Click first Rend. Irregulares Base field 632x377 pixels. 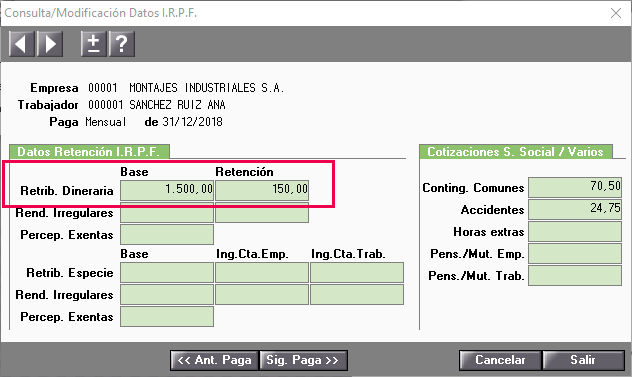click(167, 212)
